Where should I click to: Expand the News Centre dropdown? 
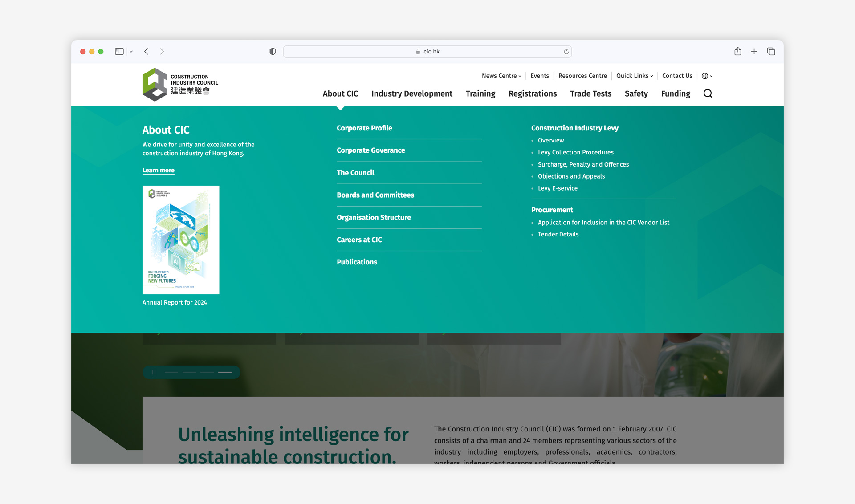point(501,76)
